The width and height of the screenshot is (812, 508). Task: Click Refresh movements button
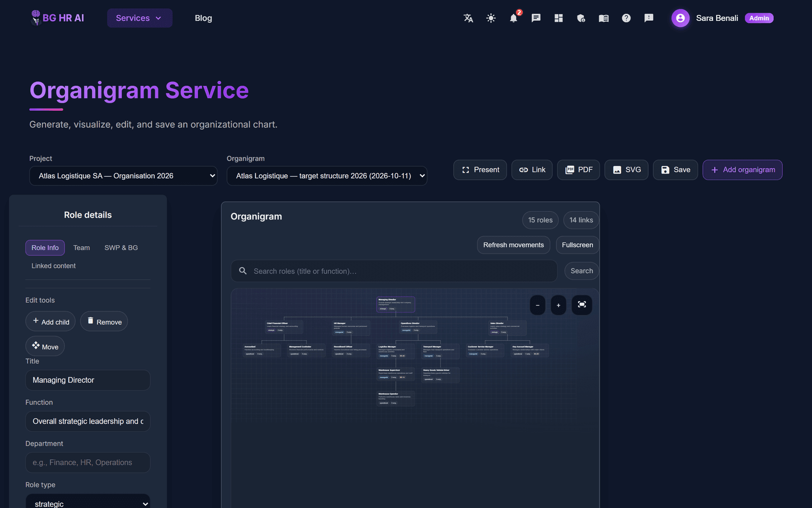click(514, 245)
